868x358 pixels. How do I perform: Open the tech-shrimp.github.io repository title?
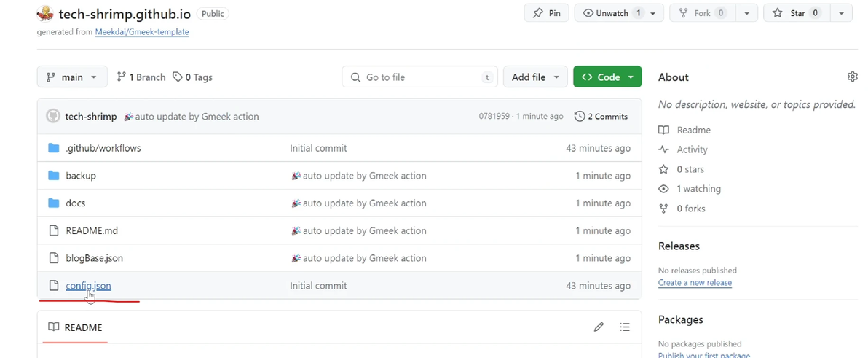coord(124,13)
